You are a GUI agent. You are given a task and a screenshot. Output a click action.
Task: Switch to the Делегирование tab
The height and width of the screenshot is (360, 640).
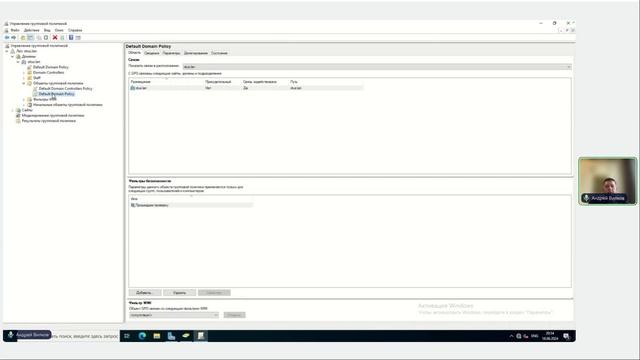coord(196,53)
